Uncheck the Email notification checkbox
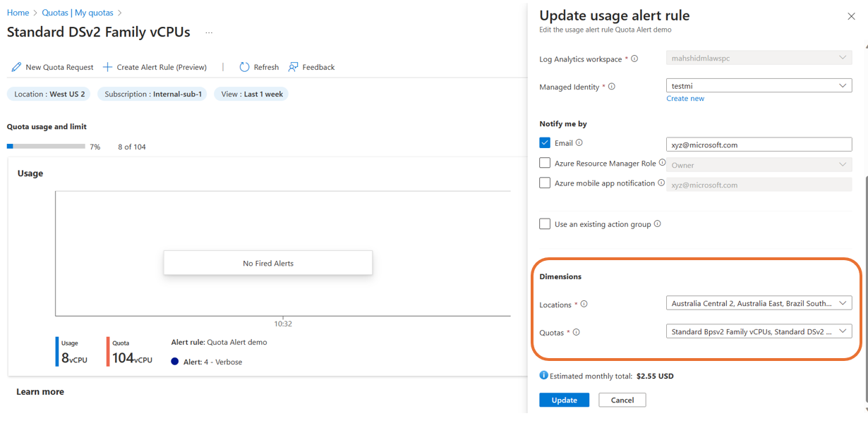Screen dimensions: 868x423 point(544,142)
